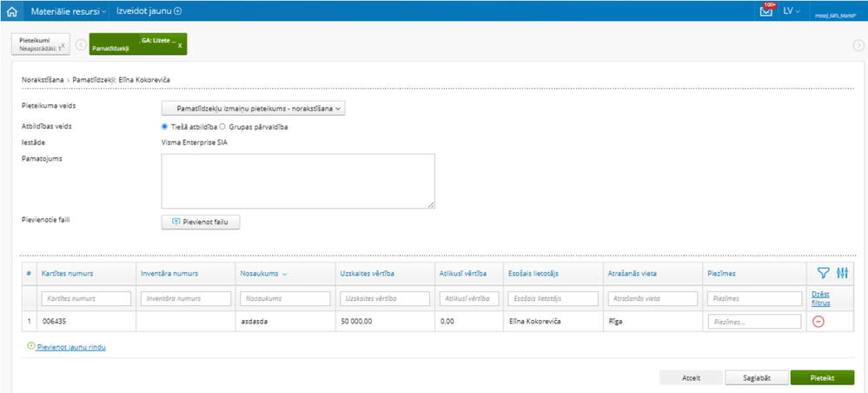Viewport: 868px width, 393px height.
Task: Click the Piezīmes column header
Action: pyautogui.click(x=719, y=273)
